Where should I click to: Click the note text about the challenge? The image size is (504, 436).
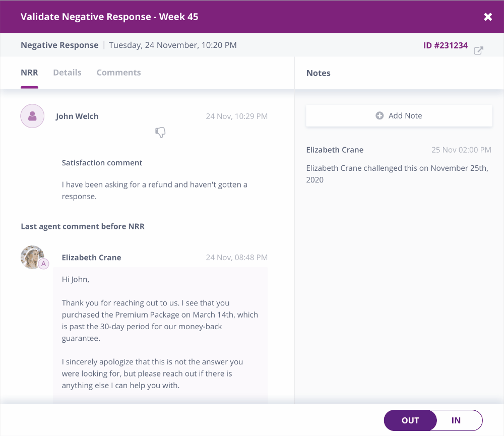coord(397,174)
